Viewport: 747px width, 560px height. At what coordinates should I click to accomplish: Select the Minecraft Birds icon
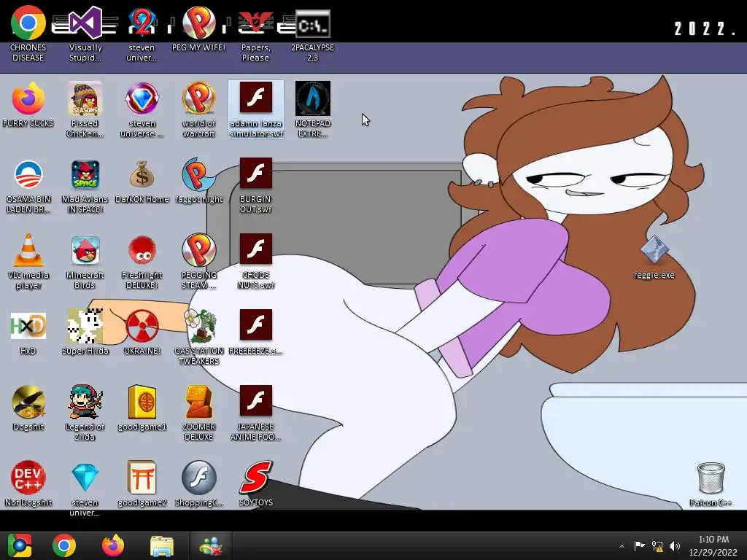pos(85,250)
